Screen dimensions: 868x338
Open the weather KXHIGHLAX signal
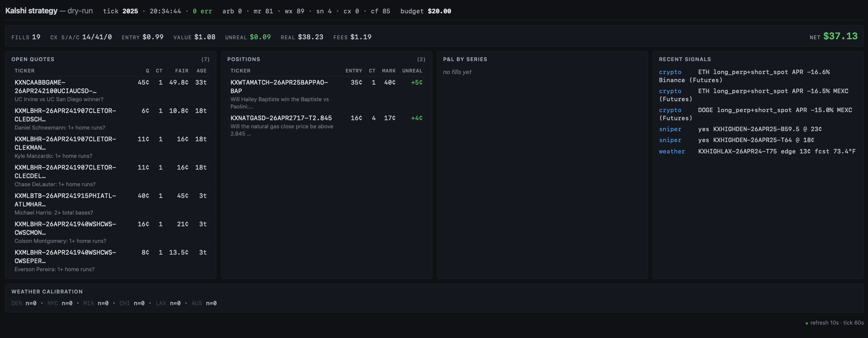(757, 151)
